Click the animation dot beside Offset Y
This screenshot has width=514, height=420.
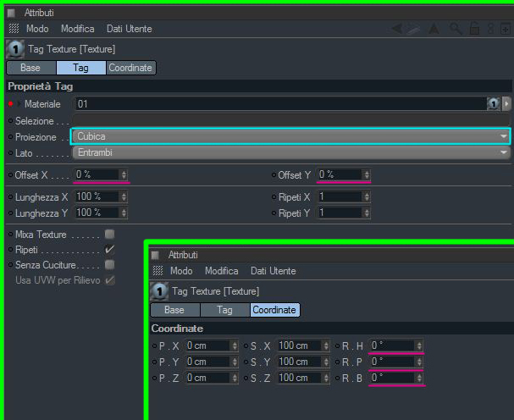[x=274, y=175]
